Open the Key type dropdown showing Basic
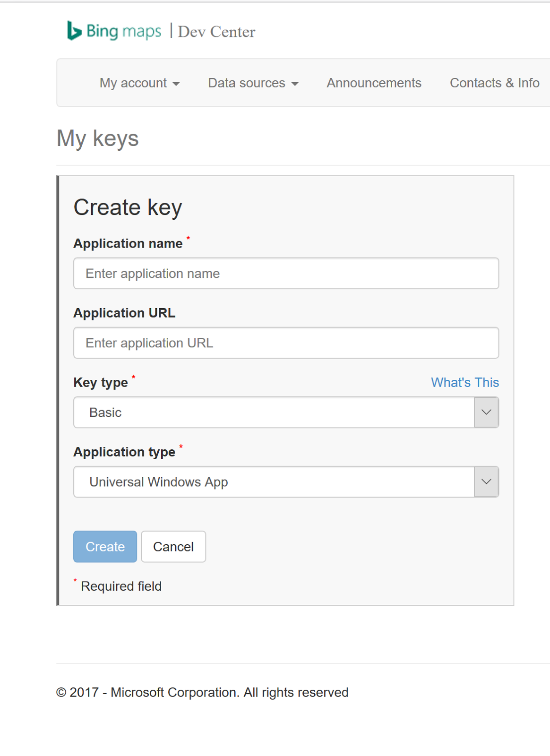The image size is (550, 756). pyautogui.click(x=274, y=412)
